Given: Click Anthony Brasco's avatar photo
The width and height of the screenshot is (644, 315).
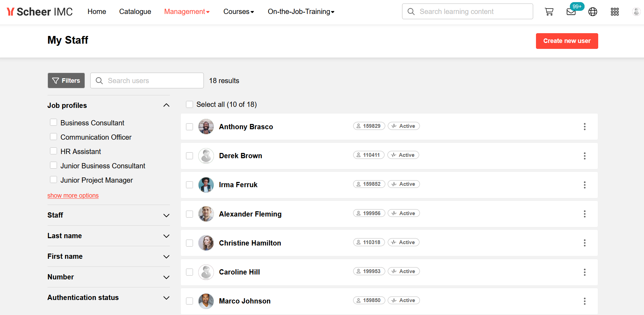Looking at the screenshot, I should pos(206,126).
